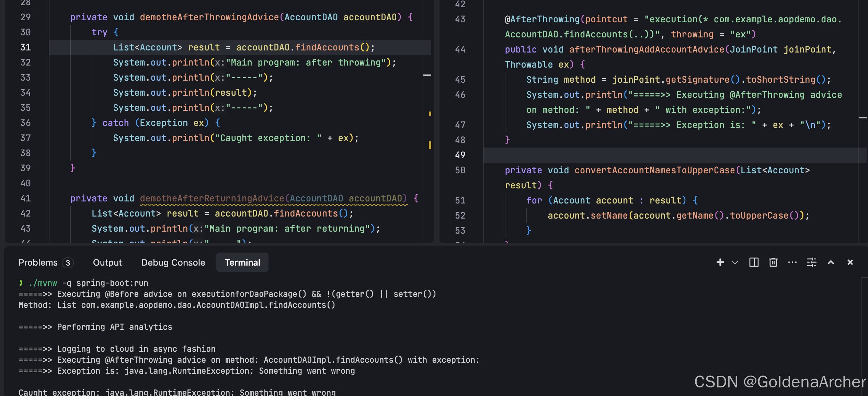This screenshot has height=396, width=868.
Task: Open the terminal launch profile dropdown arrow
Action: [x=735, y=263]
